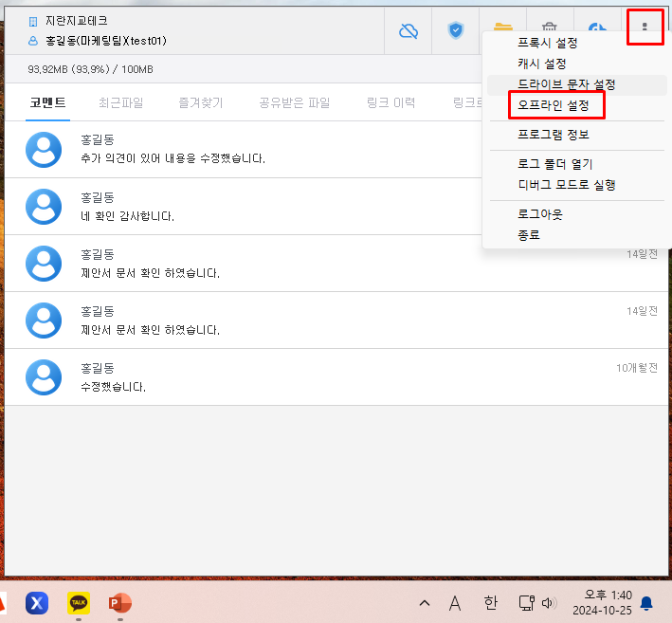Image resolution: width=672 pixels, height=623 pixels.
Task: Click comment text 추가 의견이 있어 내용을 수정했습니다.
Action: (x=173, y=158)
